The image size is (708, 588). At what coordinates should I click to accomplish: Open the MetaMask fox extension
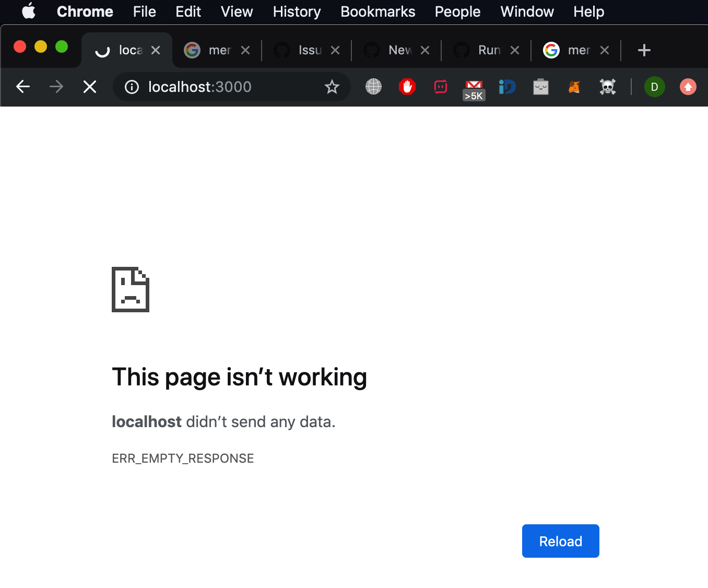pyautogui.click(x=574, y=87)
